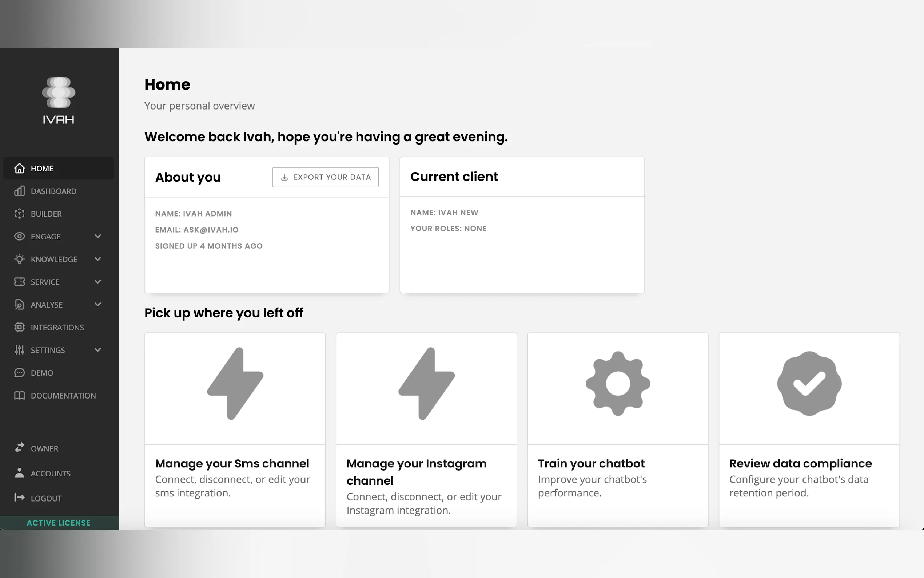Click the IVAH logo in sidebar

pos(59,100)
